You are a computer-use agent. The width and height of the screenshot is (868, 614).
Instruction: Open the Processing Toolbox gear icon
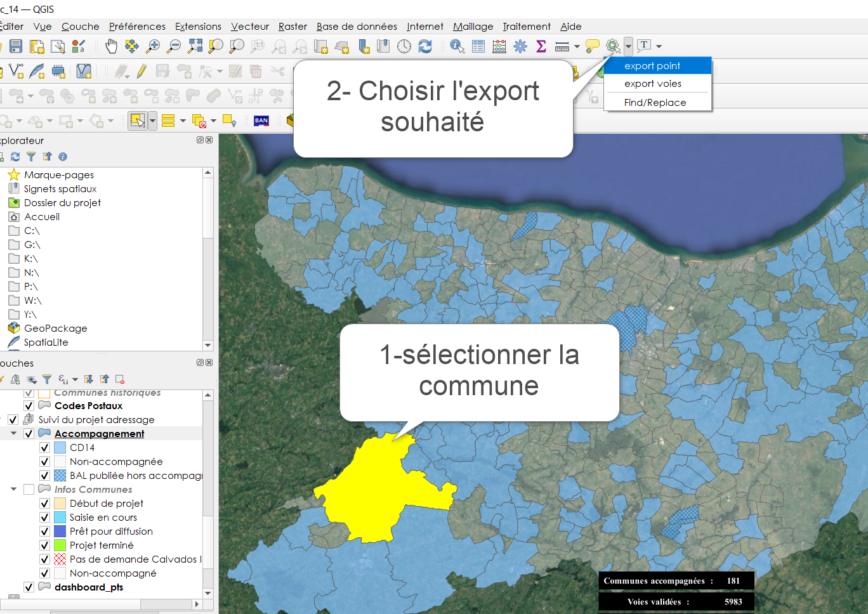[x=520, y=46]
